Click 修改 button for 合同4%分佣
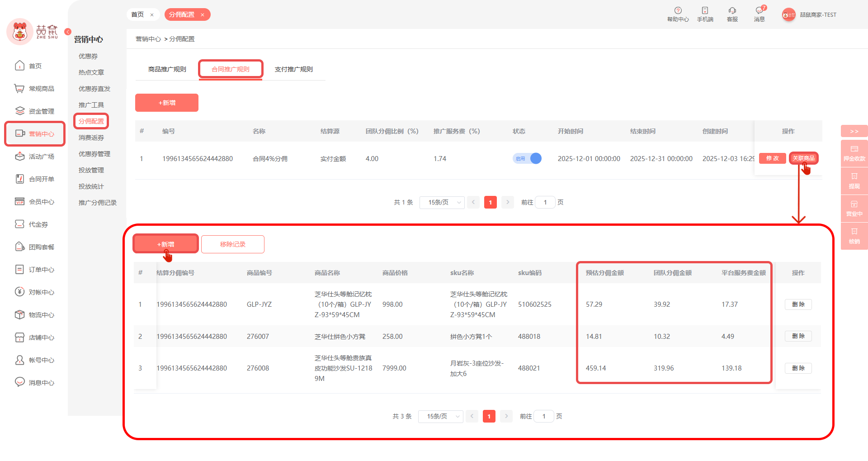The height and width of the screenshot is (461, 868). click(772, 158)
